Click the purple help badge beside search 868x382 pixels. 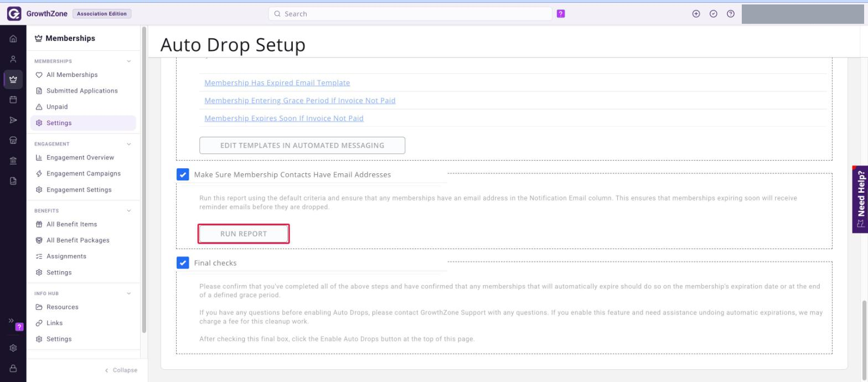pos(561,14)
